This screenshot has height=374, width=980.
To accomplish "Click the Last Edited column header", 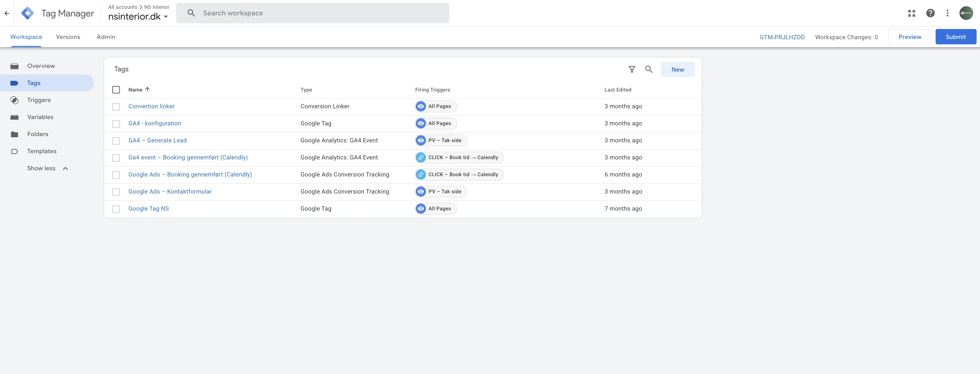I will [618, 90].
